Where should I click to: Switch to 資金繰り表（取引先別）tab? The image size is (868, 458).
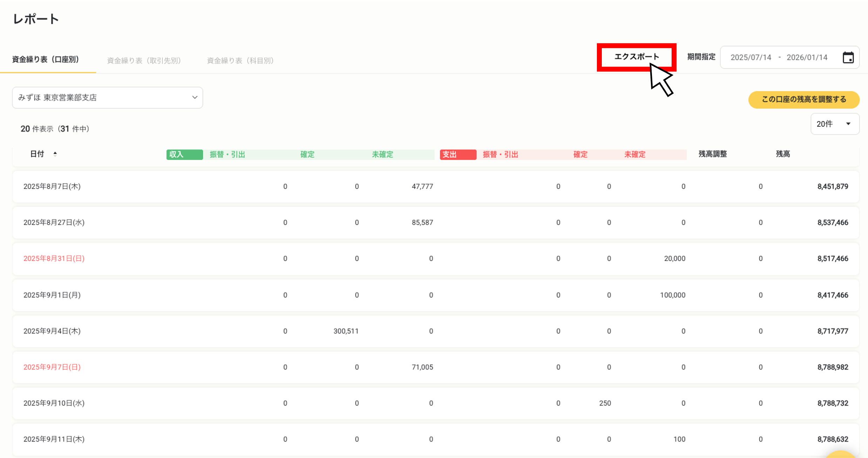coord(144,60)
